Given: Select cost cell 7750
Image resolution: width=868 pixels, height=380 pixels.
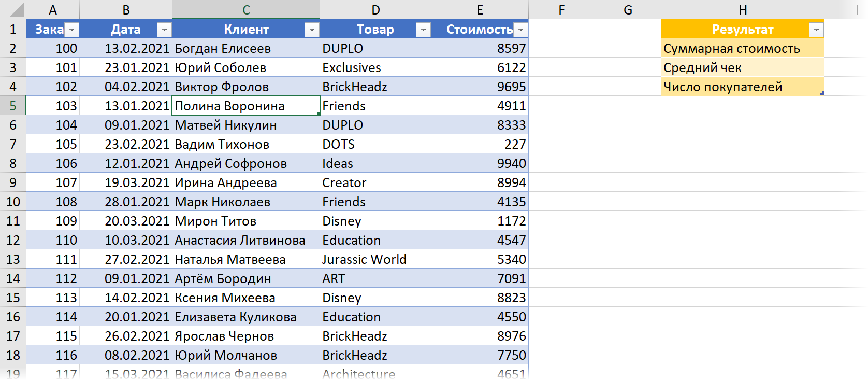Looking at the screenshot, I should (480, 355).
